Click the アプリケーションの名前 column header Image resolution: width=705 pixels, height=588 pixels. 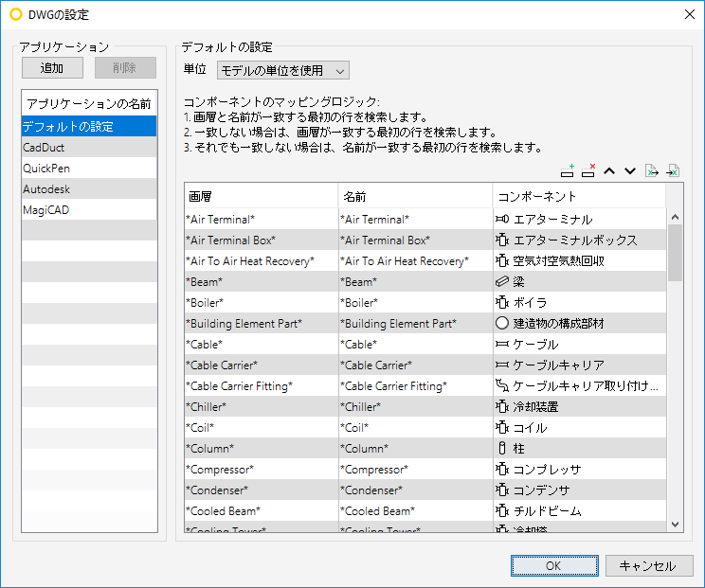[x=89, y=104]
